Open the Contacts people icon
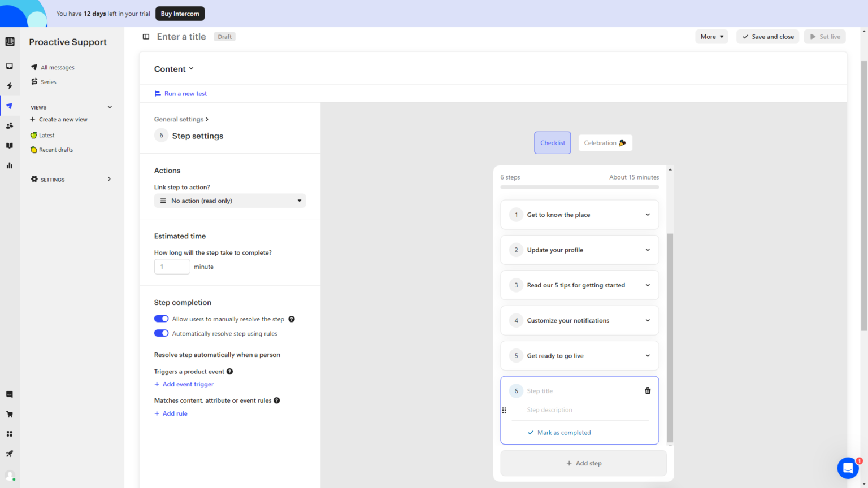This screenshot has width=868, height=488. tap(9, 125)
